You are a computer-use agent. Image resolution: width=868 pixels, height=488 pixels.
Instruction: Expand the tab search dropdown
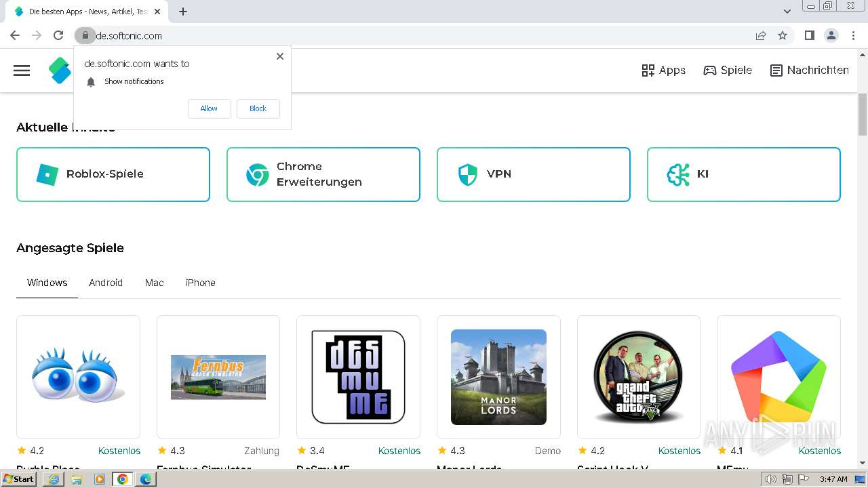point(787,12)
